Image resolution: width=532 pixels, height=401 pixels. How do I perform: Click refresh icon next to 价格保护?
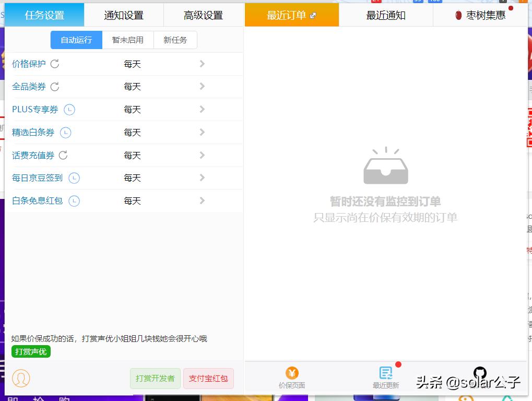tap(55, 64)
